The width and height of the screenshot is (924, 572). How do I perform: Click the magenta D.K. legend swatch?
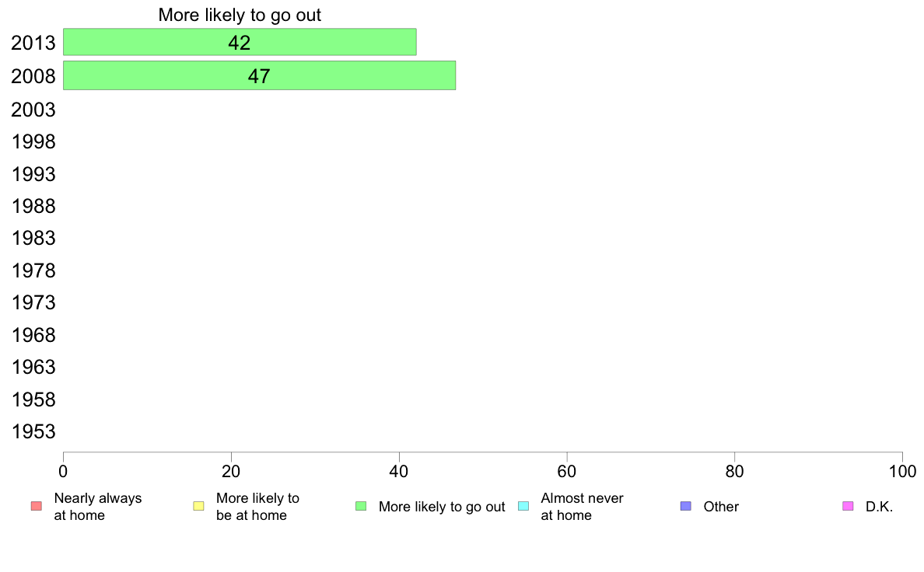pos(848,506)
